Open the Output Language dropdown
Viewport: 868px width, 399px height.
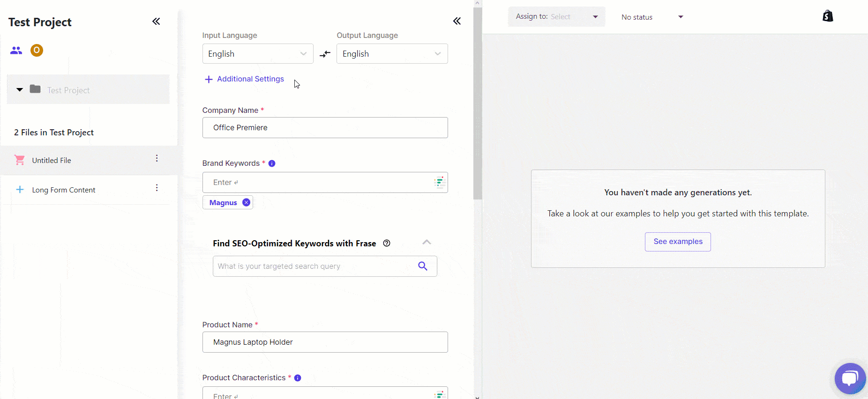[x=392, y=54]
